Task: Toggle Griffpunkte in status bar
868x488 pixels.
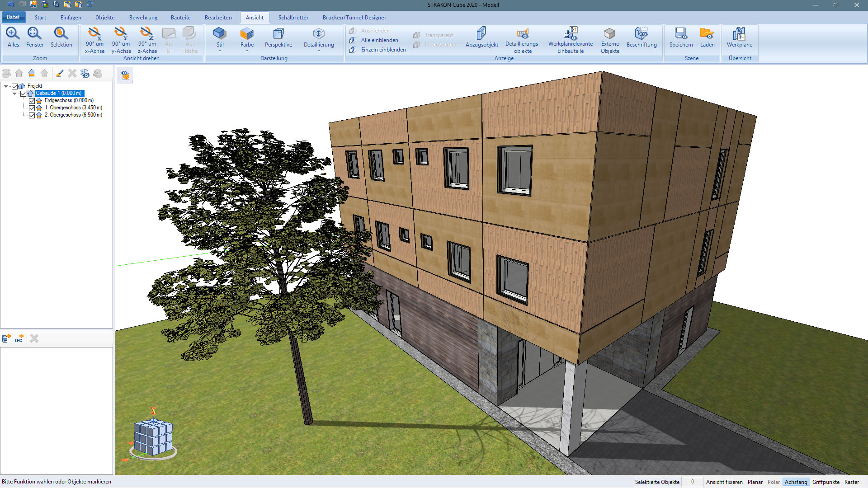Action: 826,482
